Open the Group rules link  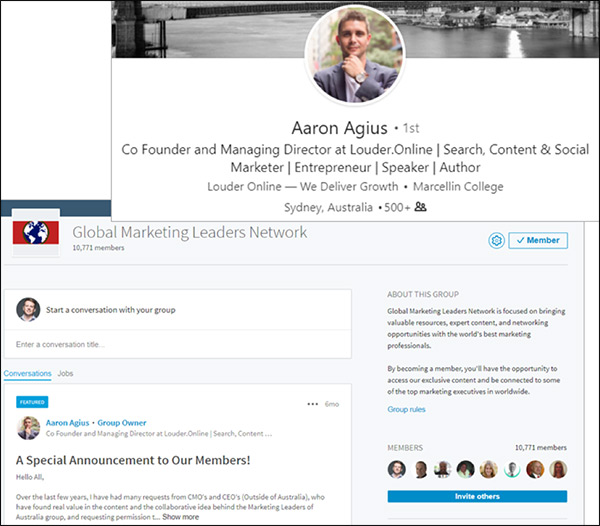(x=406, y=409)
